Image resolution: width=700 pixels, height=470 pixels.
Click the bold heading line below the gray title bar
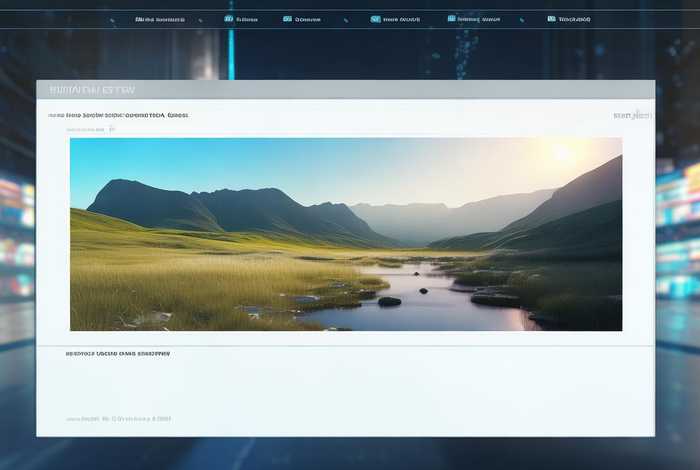(118, 115)
